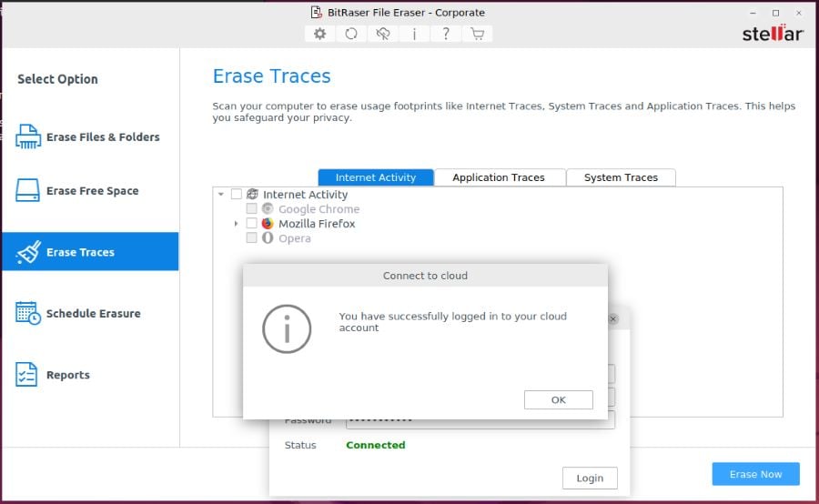The height and width of the screenshot is (504, 819).
Task: Click the Opera tree label
Action: click(295, 238)
